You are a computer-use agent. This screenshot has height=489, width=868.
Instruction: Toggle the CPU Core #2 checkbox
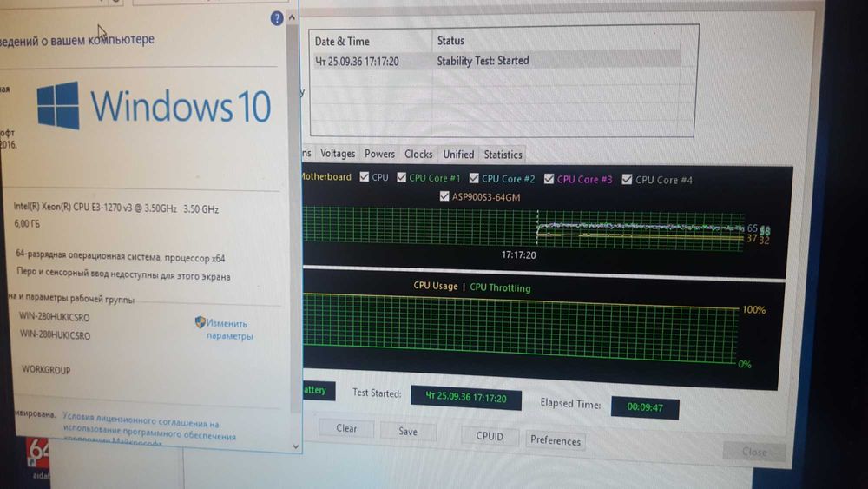[x=474, y=178]
